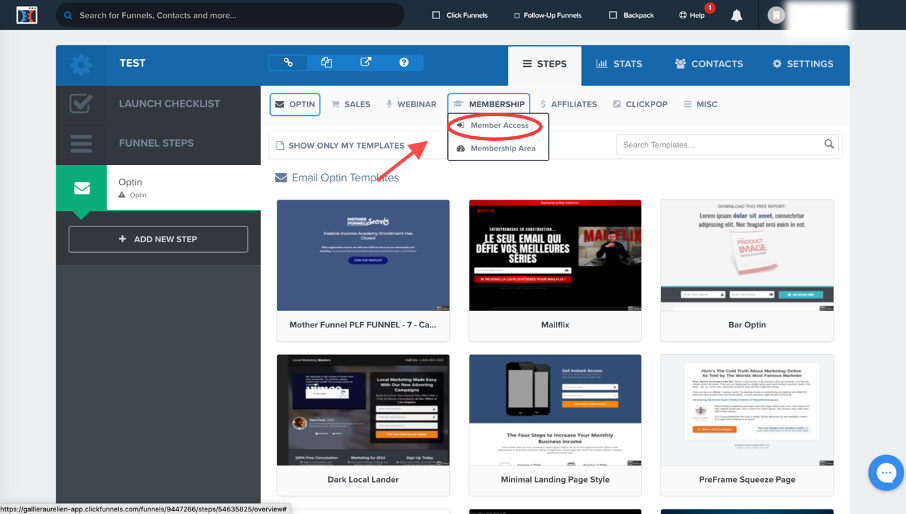Select the WEBINAR template category

(x=411, y=104)
